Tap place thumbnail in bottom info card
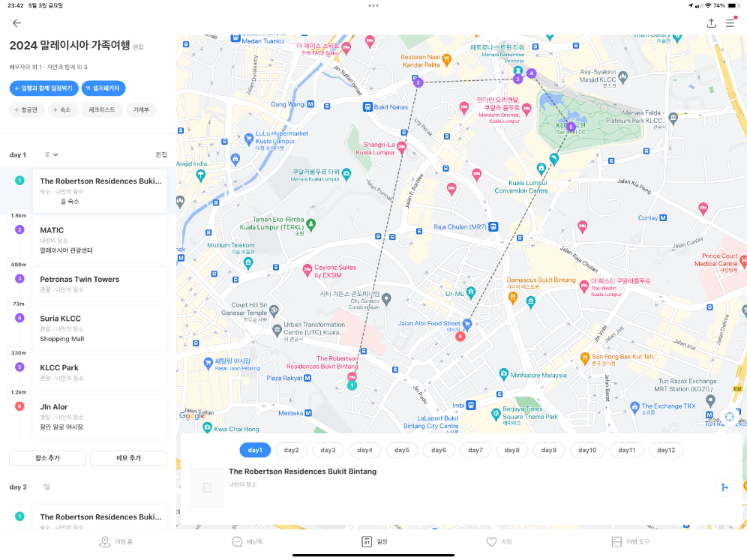 [x=207, y=487]
